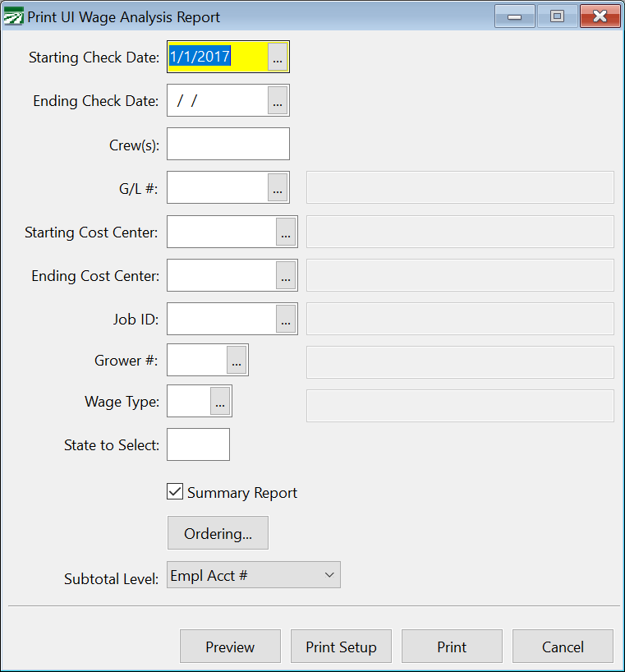The height and width of the screenshot is (672, 625).
Task: Click inside the State to Select field
Action: (197, 444)
